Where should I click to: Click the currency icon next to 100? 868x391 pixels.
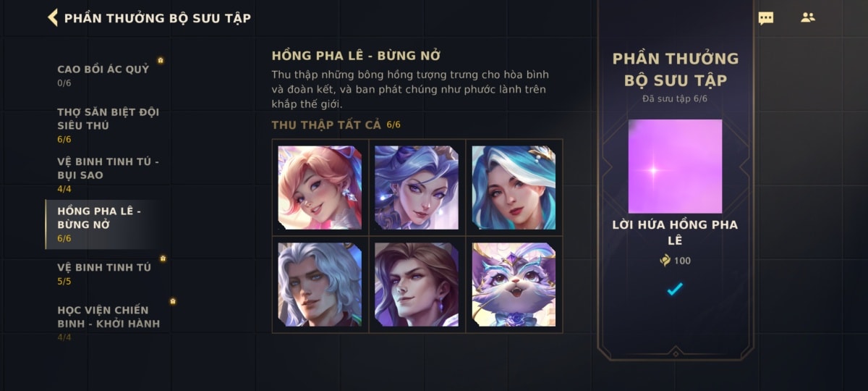click(665, 261)
